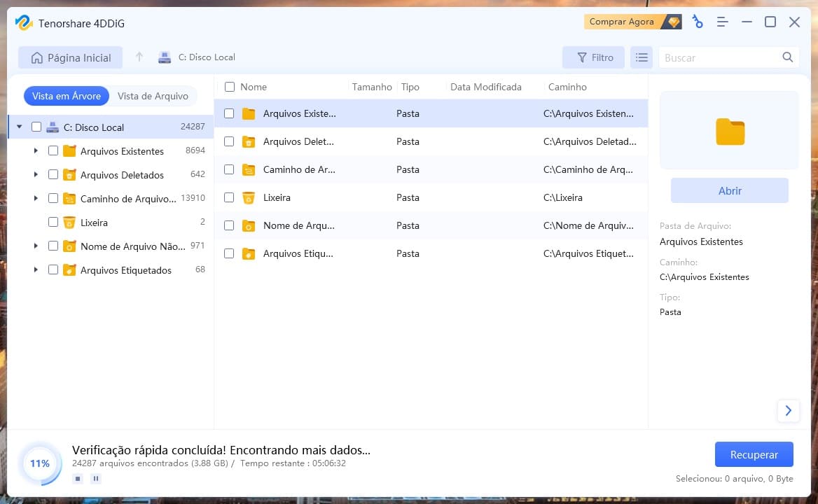
Task: Click the Arquivos Delet... folder icon in list
Action: coord(249,142)
